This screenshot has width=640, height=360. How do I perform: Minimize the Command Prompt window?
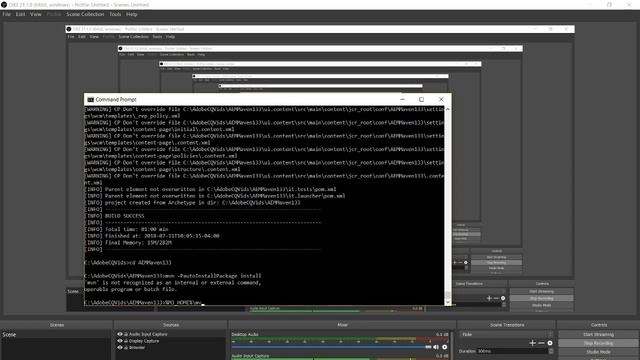[402, 99]
